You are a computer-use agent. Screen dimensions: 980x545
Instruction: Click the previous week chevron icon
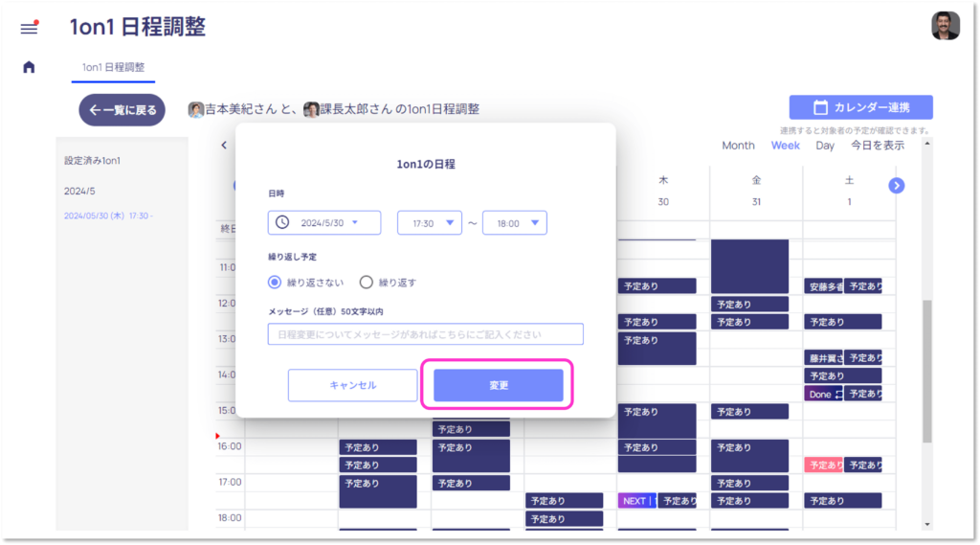pos(224,146)
